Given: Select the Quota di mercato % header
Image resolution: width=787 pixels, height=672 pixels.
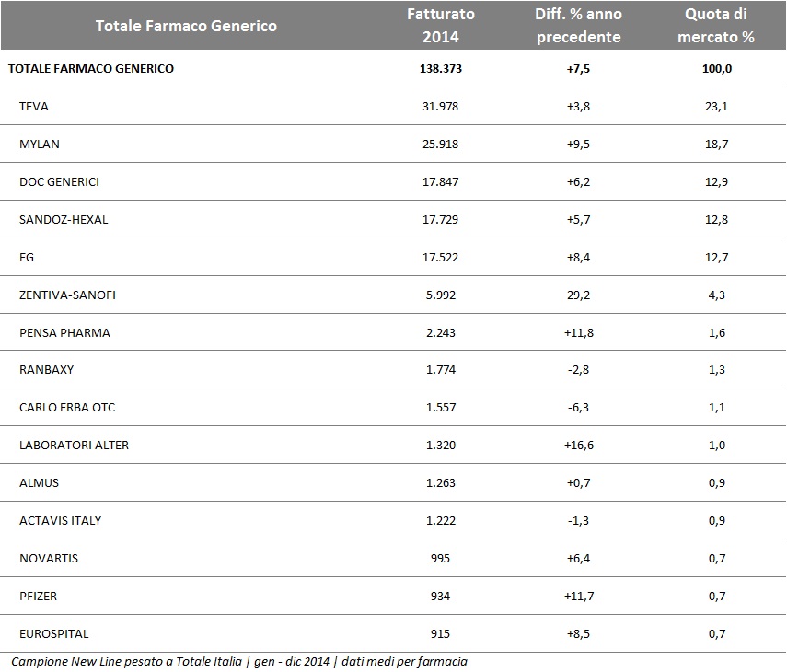Looking at the screenshot, I should click(716, 26).
